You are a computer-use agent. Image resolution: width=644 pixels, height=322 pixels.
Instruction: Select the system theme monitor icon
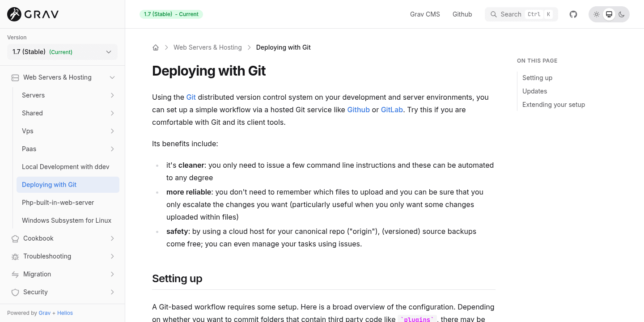coord(609,14)
